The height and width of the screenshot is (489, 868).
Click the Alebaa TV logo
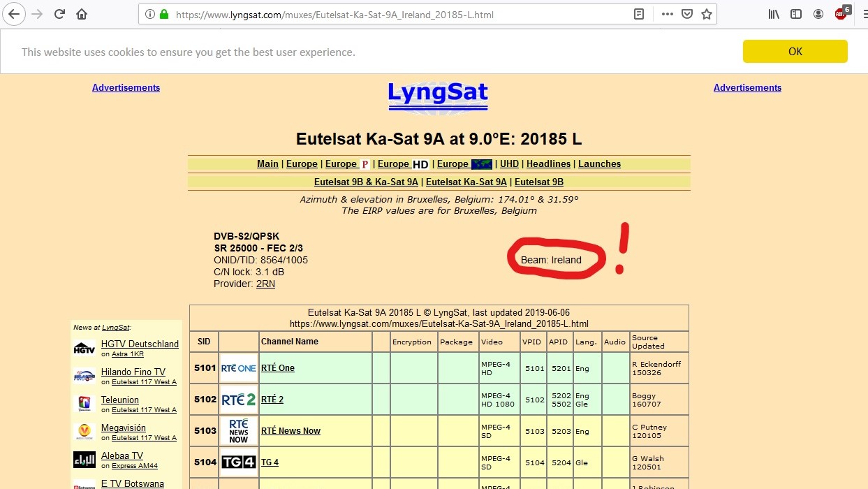pos(84,460)
